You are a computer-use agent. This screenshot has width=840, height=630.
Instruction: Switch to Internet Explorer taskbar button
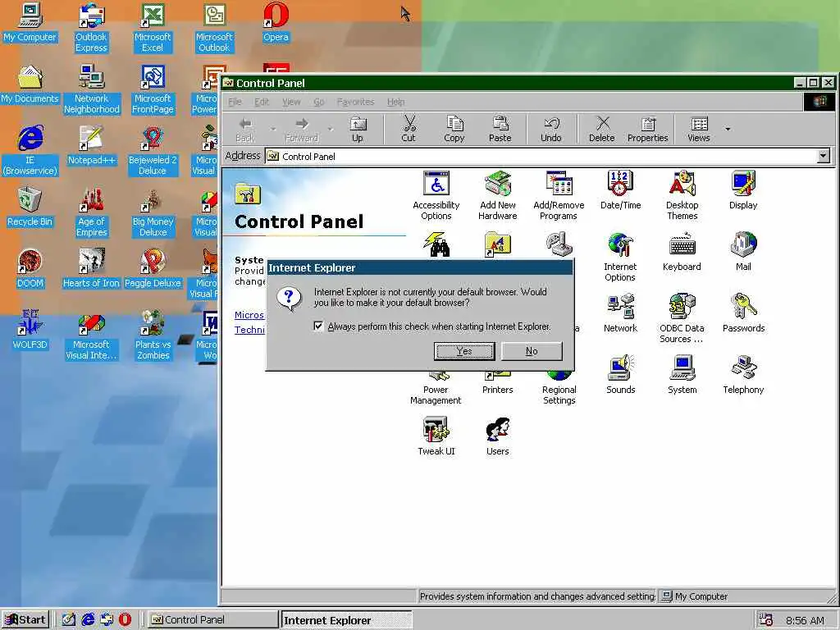point(346,620)
